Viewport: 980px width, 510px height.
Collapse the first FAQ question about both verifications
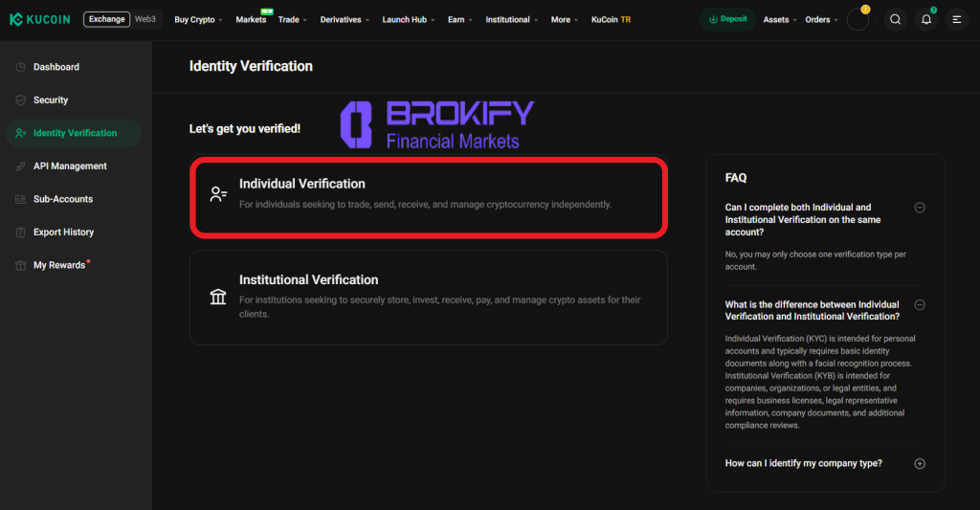tap(920, 208)
